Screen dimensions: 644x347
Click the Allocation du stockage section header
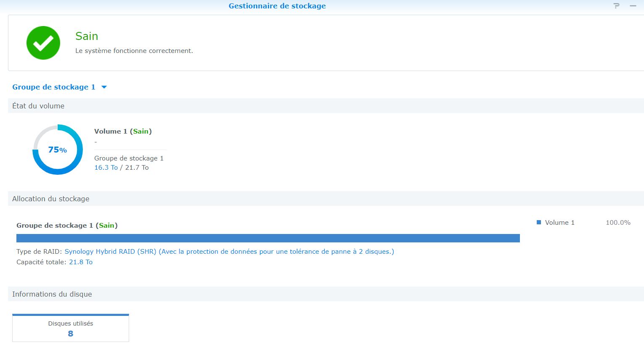click(x=326, y=199)
